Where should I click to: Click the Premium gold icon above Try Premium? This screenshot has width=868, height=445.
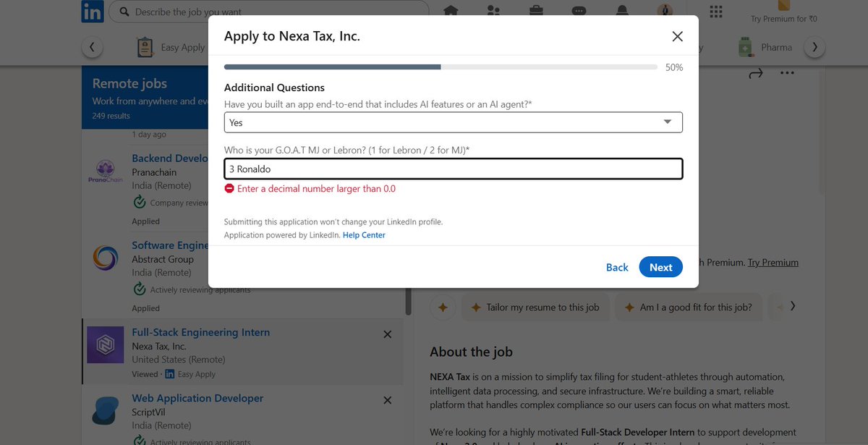point(784,5)
